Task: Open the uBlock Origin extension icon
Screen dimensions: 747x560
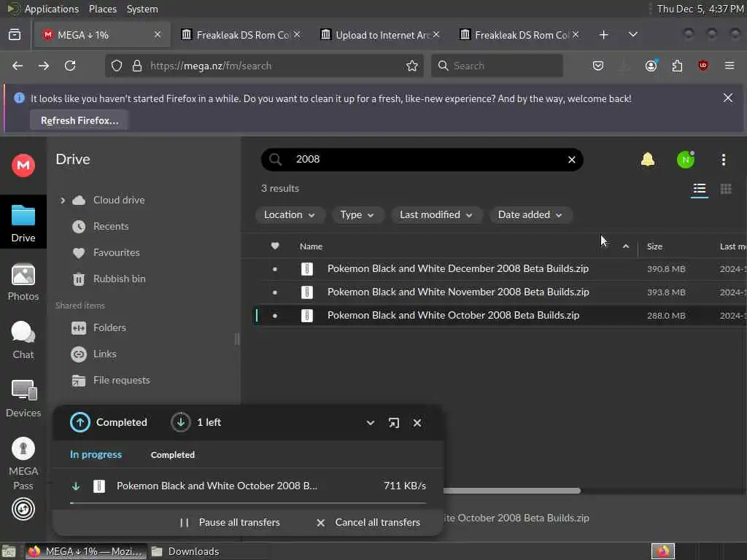Action: pyautogui.click(x=703, y=66)
